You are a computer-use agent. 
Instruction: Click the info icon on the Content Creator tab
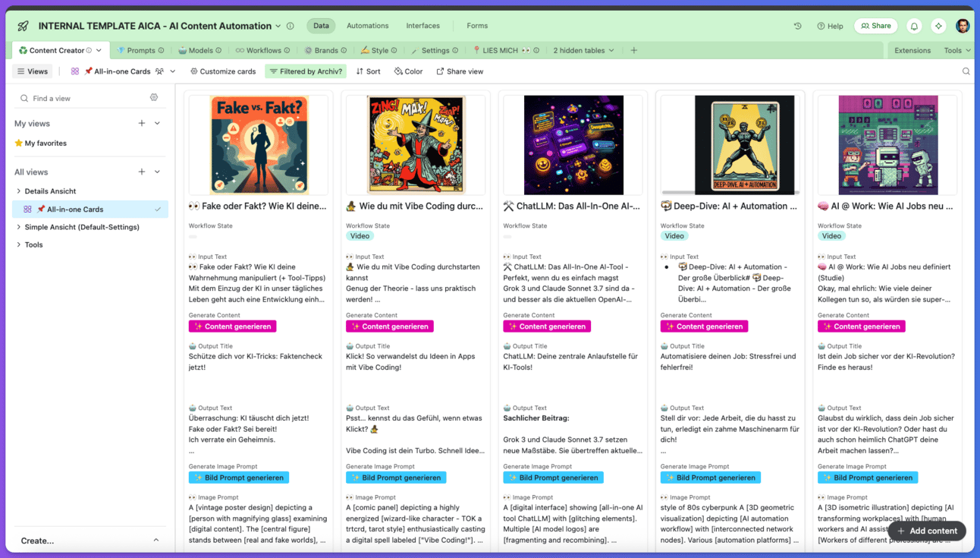pos(89,51)
